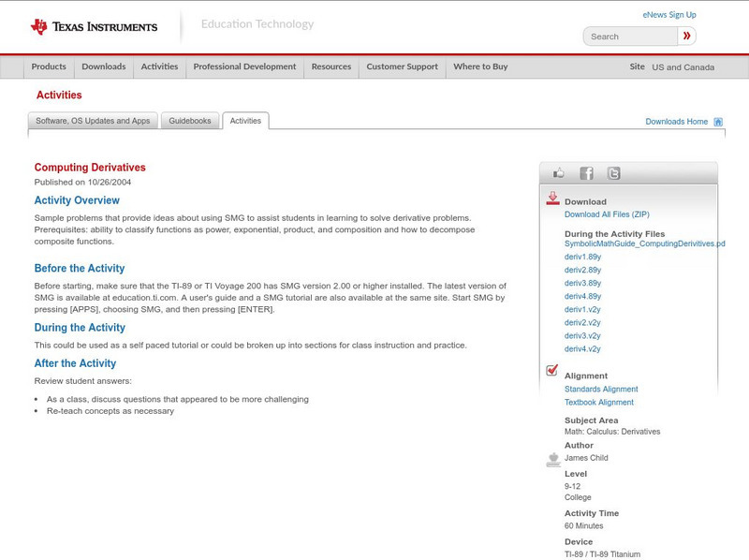This screenshot has height=560, width=749.
Task: Click TI-89 / TI-89 Titanium device text
Action: [x=602, y=554]
